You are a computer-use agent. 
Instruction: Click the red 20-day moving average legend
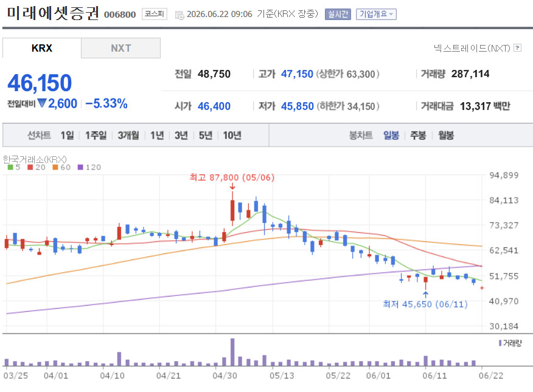(37, 167)
